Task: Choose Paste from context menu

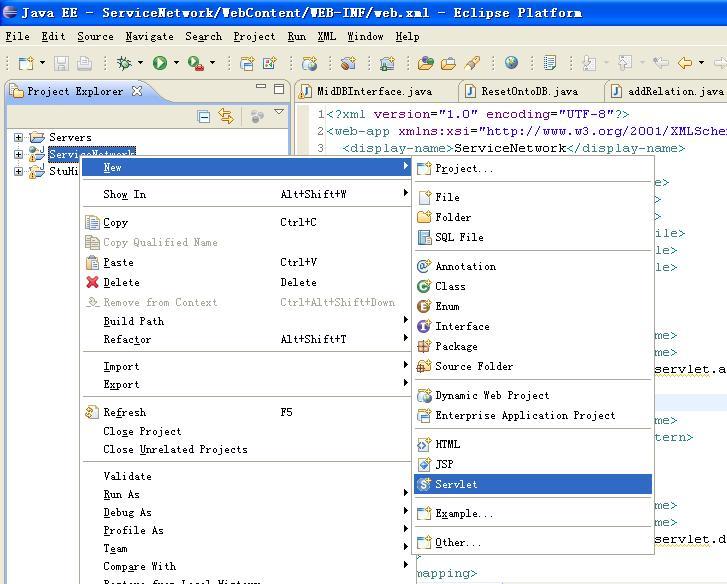Action: point(247,262)
